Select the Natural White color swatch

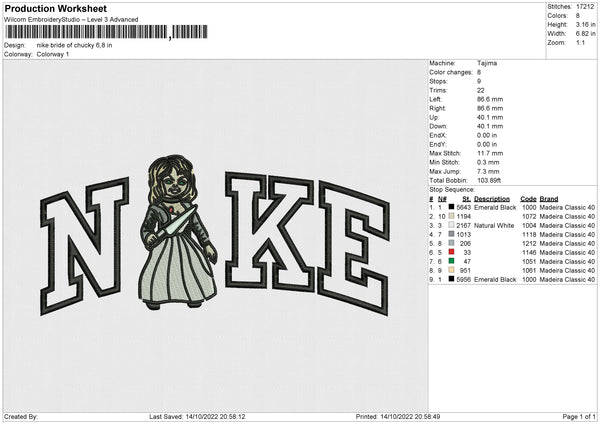(452, 225)
